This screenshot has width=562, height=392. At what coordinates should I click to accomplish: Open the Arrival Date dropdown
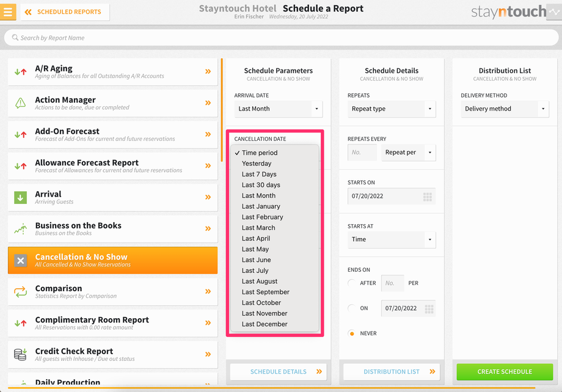click(279, 109)
